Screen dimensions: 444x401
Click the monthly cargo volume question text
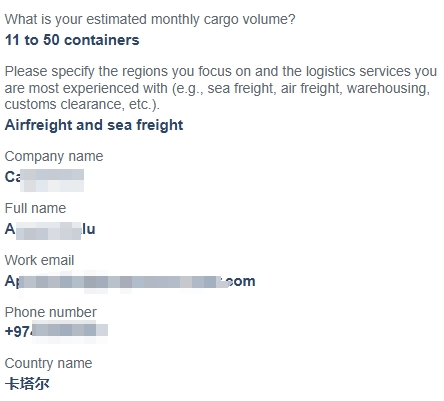click(150, 20)
